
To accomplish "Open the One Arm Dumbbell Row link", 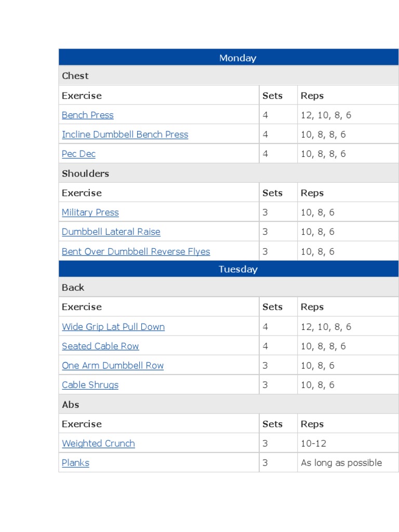I will (112, 366).
